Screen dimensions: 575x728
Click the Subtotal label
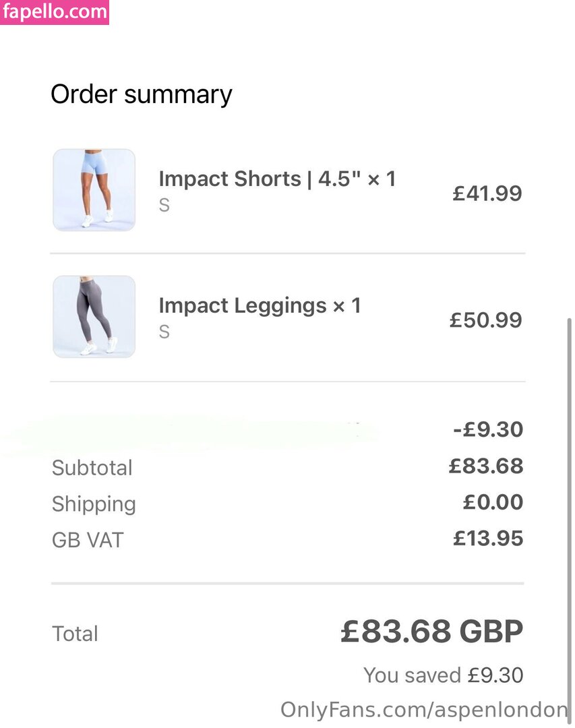coord(92,468)
